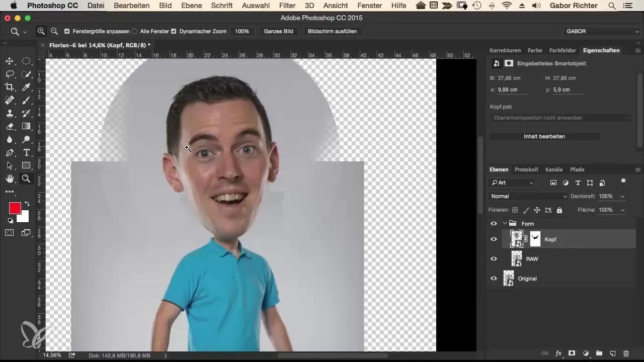Toggle Fenstergröße anpassen checkbox
The image size is (644, 362).
tap(68, 31)
